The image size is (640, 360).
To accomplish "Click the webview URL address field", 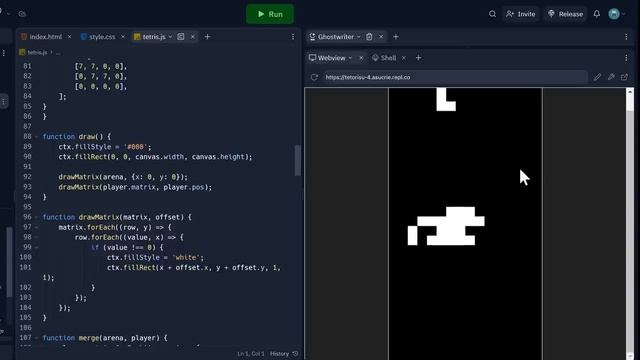I will (x=455, y=77).
